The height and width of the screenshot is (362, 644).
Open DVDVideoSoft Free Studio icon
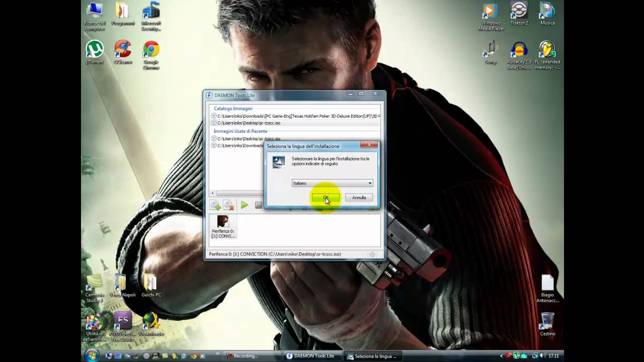click(x=123, y=327)
